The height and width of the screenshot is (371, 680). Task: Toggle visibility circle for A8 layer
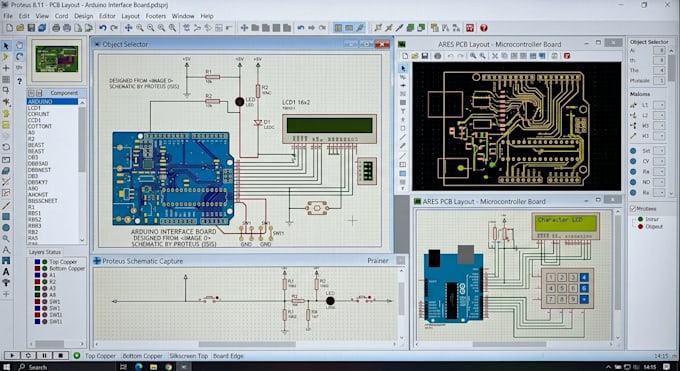click(x=45, y=295)
